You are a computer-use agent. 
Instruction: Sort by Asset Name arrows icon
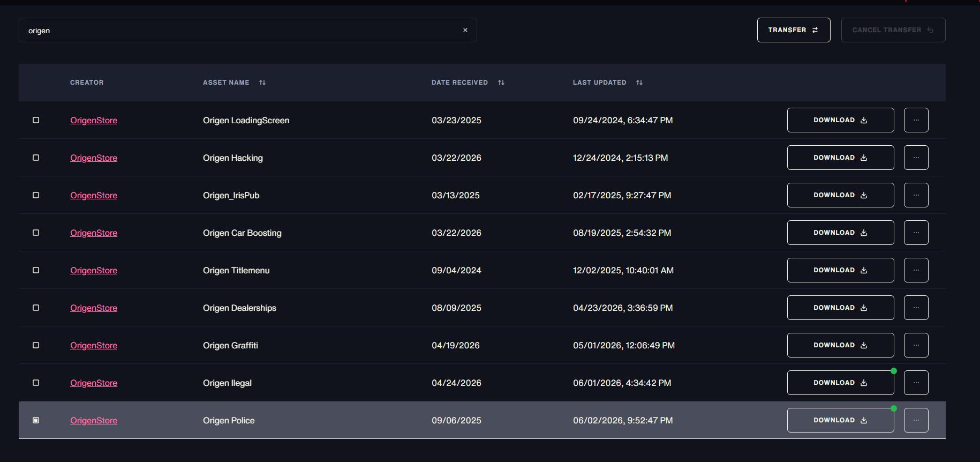click(262, 83)
